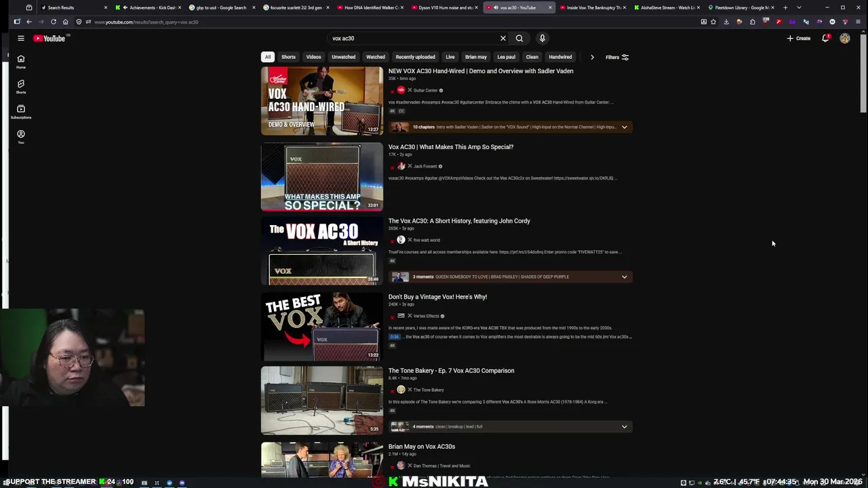Open the five watt world channel avatar
This screenshot has width=868, height=488.
(x=401, y=240)
